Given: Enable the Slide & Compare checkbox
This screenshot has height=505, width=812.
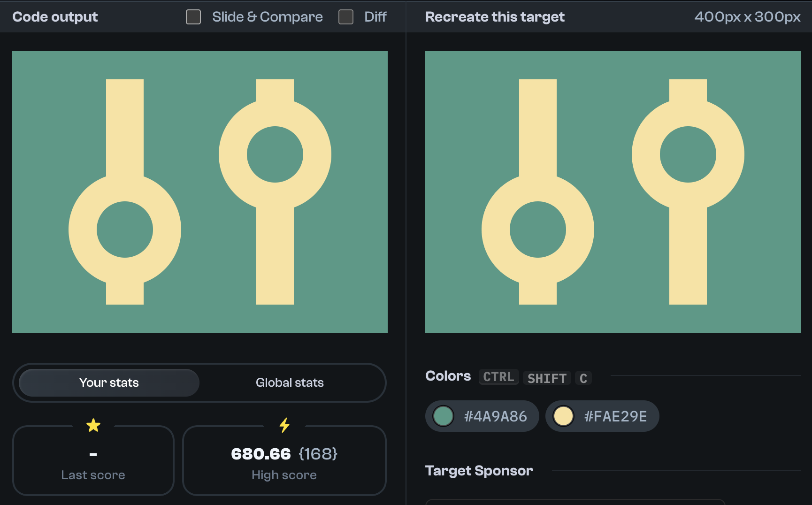Looking at the screenshot, I should click(x=193, y=16).
